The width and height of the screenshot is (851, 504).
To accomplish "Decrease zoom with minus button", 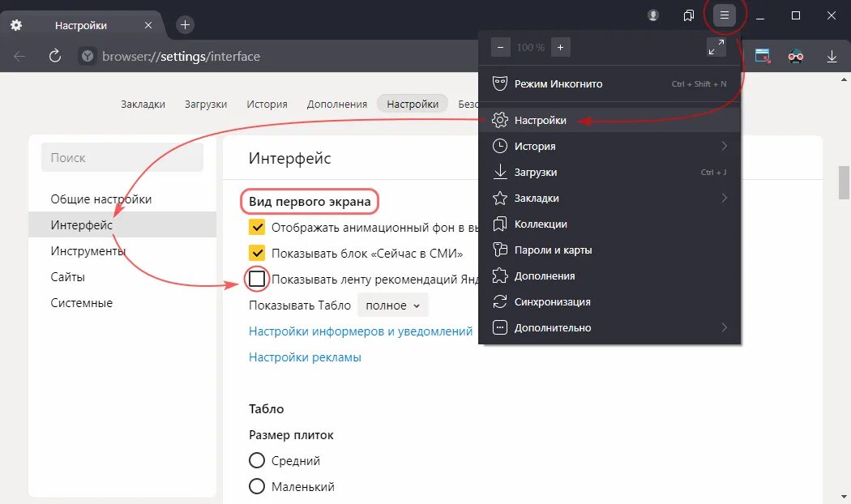I will tap(500, 47).
